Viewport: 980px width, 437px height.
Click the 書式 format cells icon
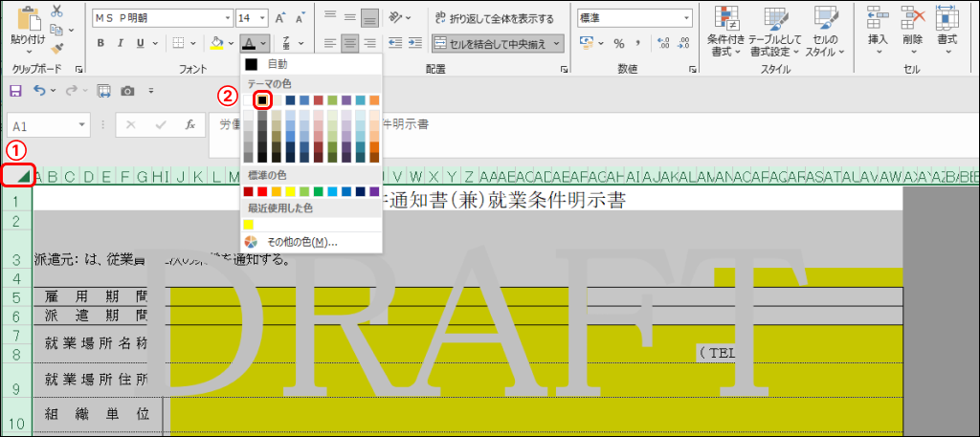click(x=947, y=28)
